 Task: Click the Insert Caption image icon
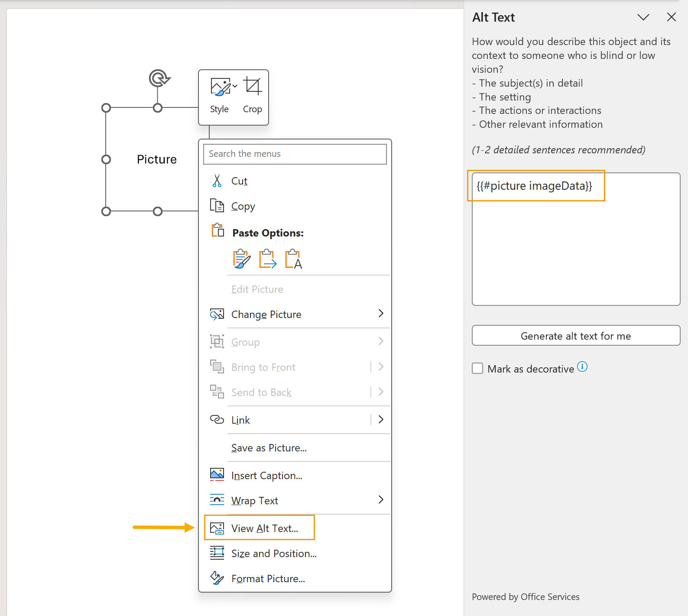(217, 475)
